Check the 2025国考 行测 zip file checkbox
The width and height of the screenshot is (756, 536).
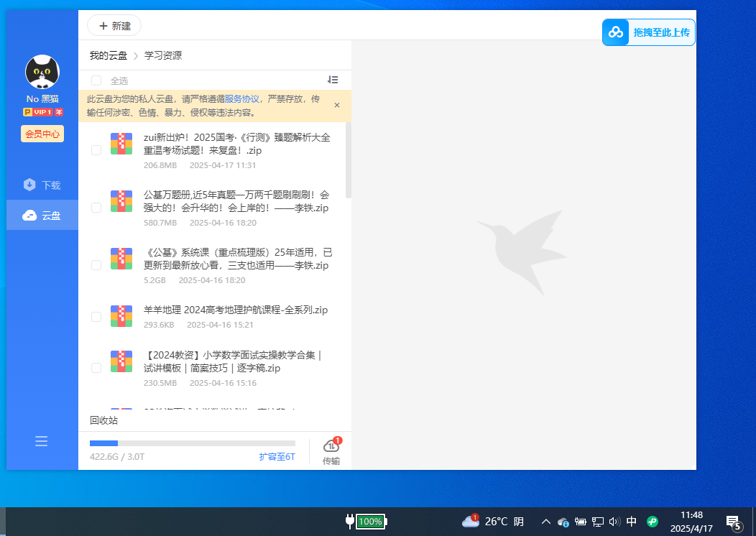point(96,150)
